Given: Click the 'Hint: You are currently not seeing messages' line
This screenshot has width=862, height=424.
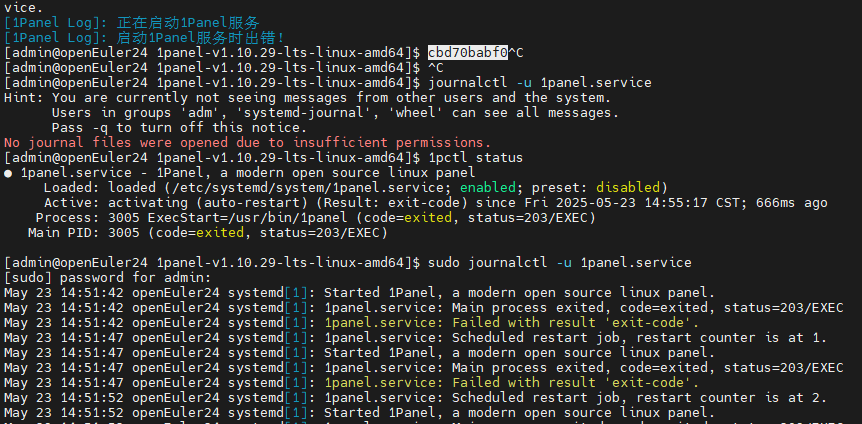Looking at the screenshot, I should point(307,98).
